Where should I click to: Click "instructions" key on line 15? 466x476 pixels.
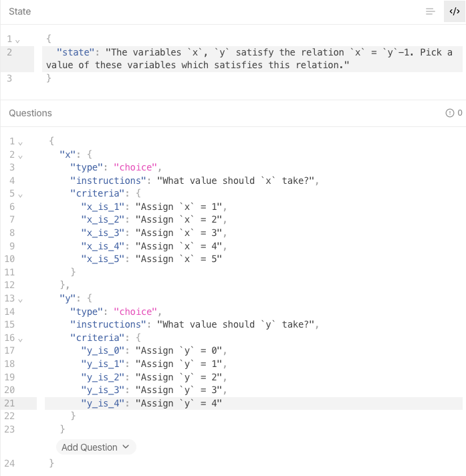click(108, 324)
